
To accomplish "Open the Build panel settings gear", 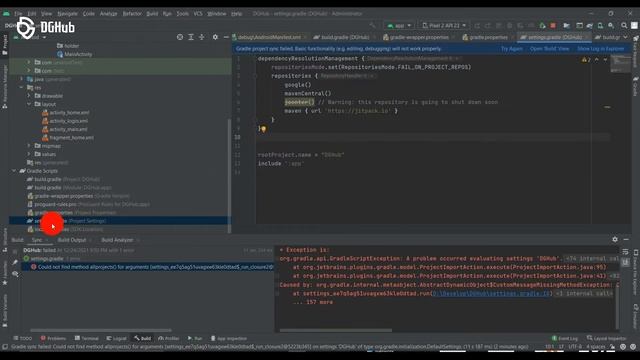I will [x=615, y=240].
